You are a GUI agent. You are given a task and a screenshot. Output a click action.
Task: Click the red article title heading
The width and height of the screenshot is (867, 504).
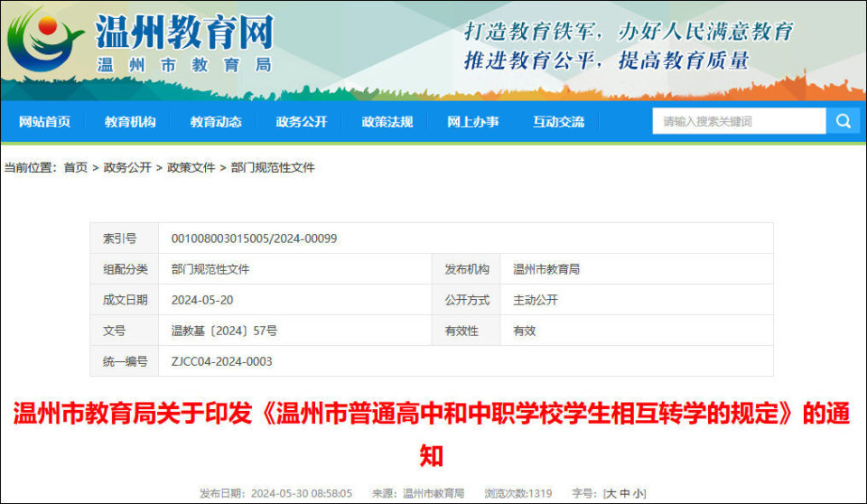point(432,434)
